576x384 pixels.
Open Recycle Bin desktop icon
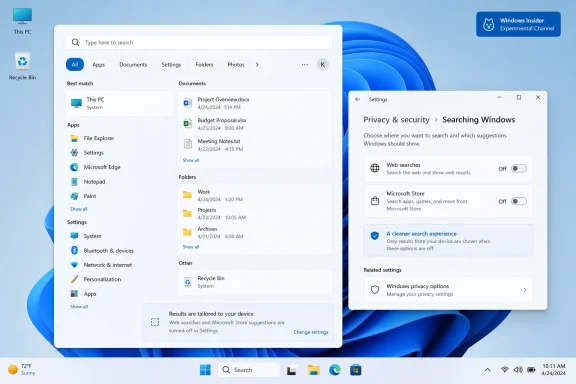[x=22, y=66]
